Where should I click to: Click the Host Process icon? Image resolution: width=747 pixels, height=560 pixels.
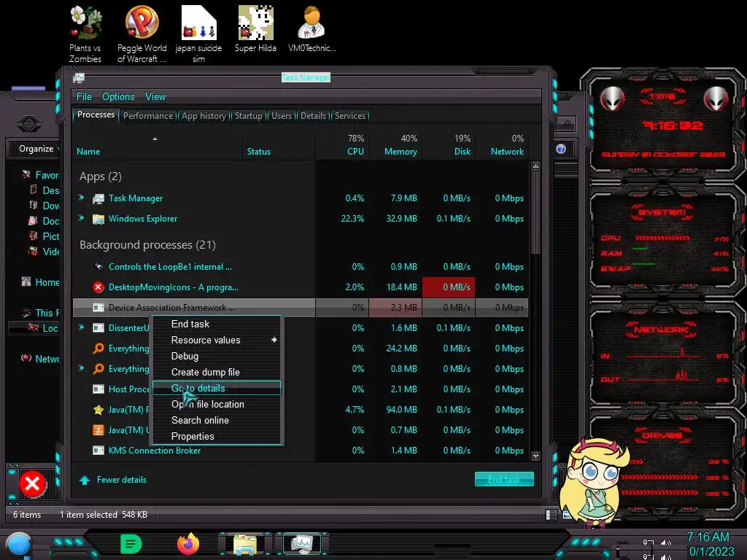(x=98, y=389)
